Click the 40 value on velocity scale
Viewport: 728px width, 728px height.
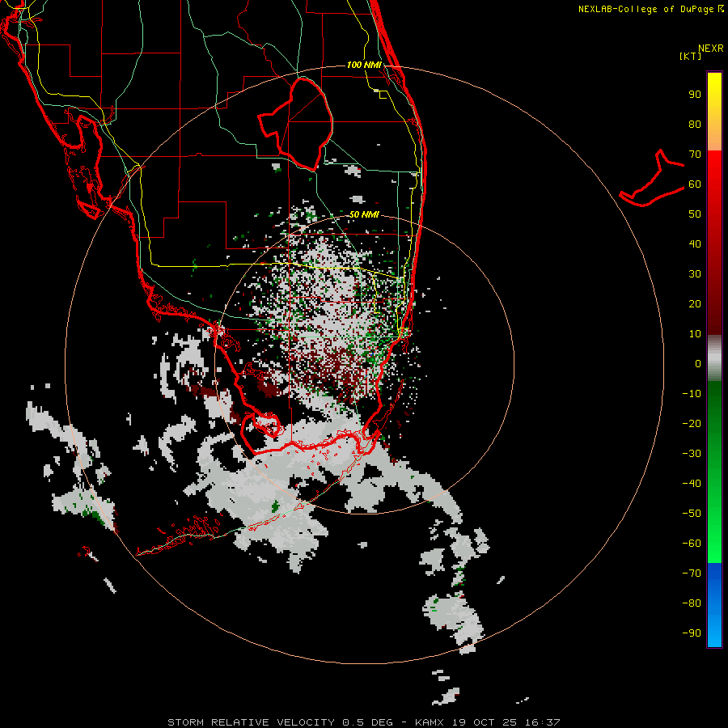(695, 243)
